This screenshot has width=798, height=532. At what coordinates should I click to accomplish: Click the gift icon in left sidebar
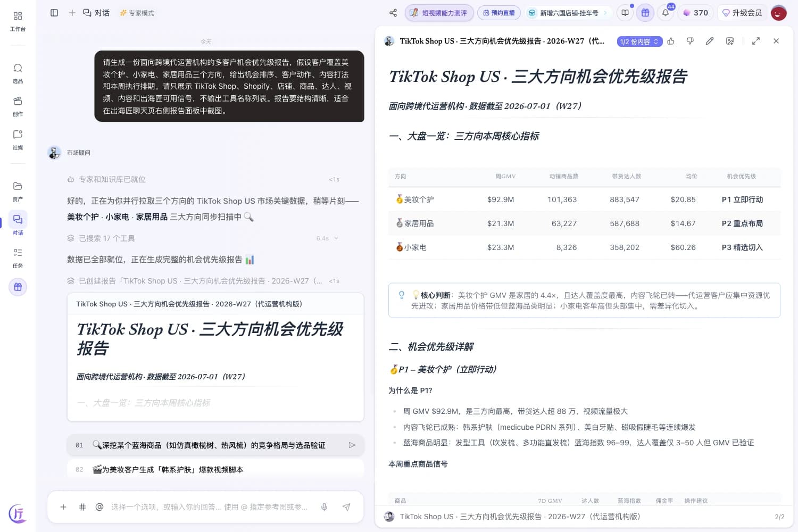pyautogui.click(x=18, y=287)
